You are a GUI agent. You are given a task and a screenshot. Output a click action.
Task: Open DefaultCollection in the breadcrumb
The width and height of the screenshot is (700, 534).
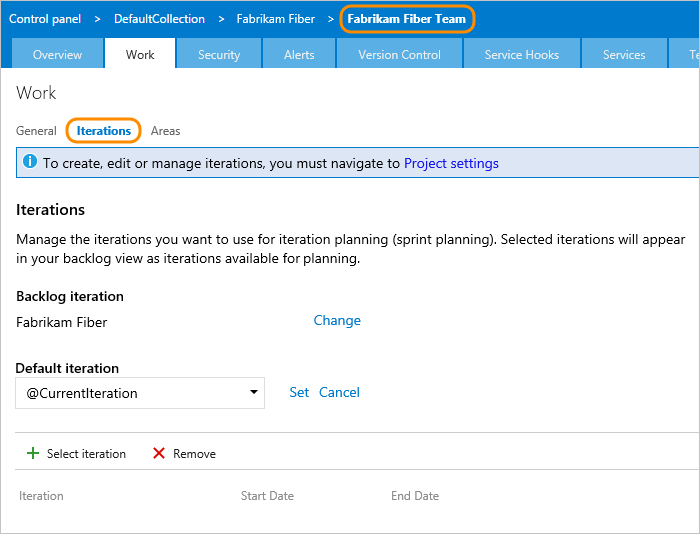(160, 19)
